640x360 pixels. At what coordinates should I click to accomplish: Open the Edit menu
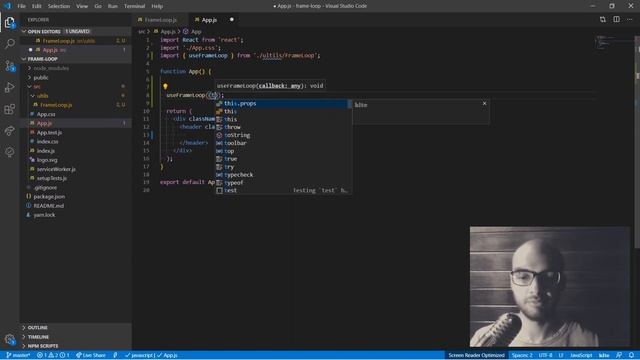pyautogui.click(x=37, y=6)
